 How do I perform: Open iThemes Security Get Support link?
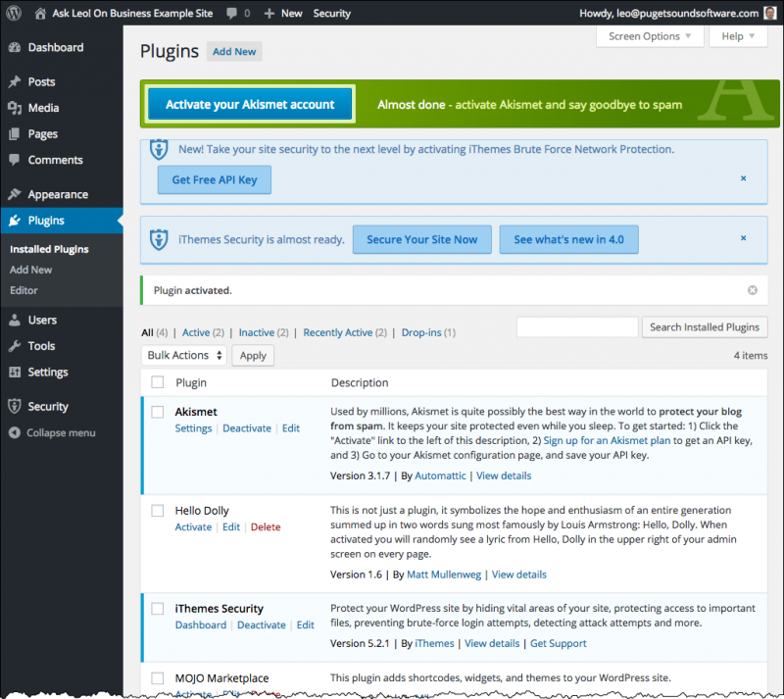[x=558, y=643]
